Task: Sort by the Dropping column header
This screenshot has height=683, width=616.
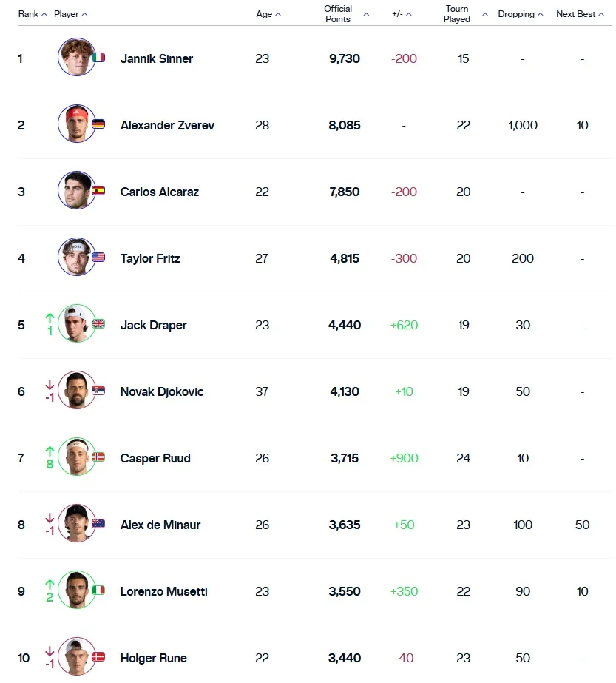Action: tap(521, 14)
